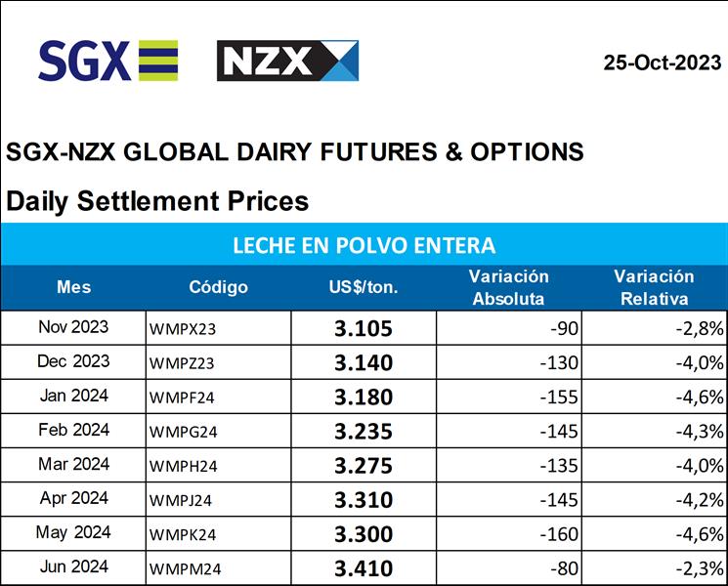
Task: Click the 3.180 price for Jan 2024
Action: tap(364, 398)
